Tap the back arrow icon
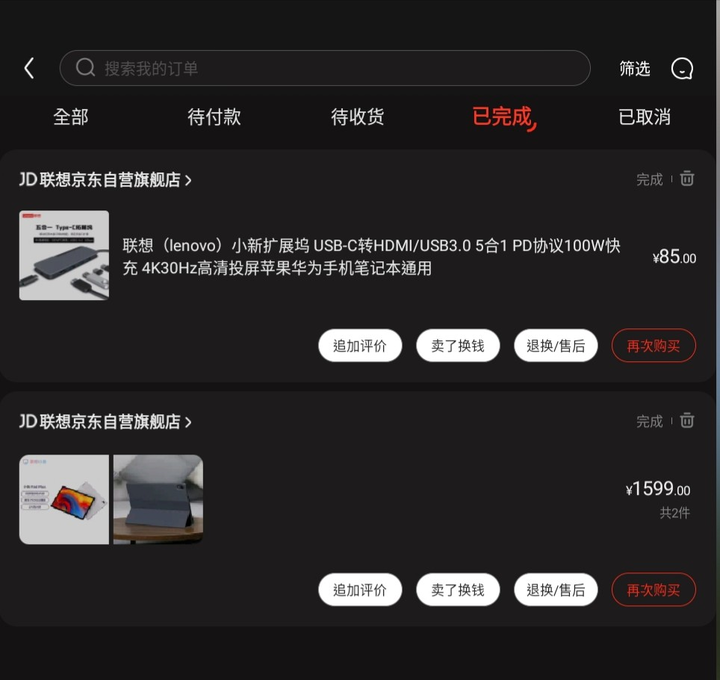Screen dimensions: 720x680 click(x=29, y=68)
